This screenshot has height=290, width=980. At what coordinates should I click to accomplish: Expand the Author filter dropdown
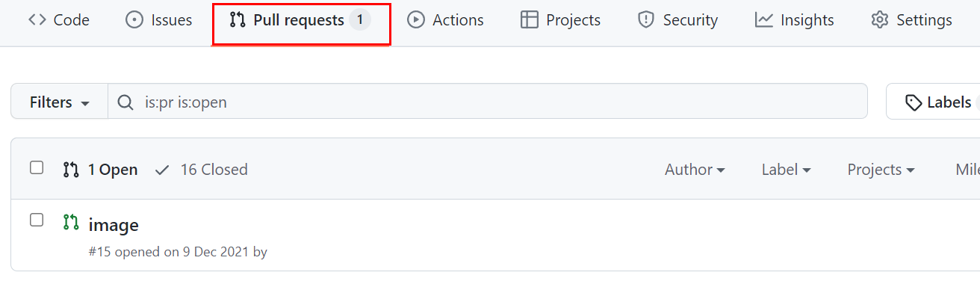pyautogui.click(x=695, y=170)
